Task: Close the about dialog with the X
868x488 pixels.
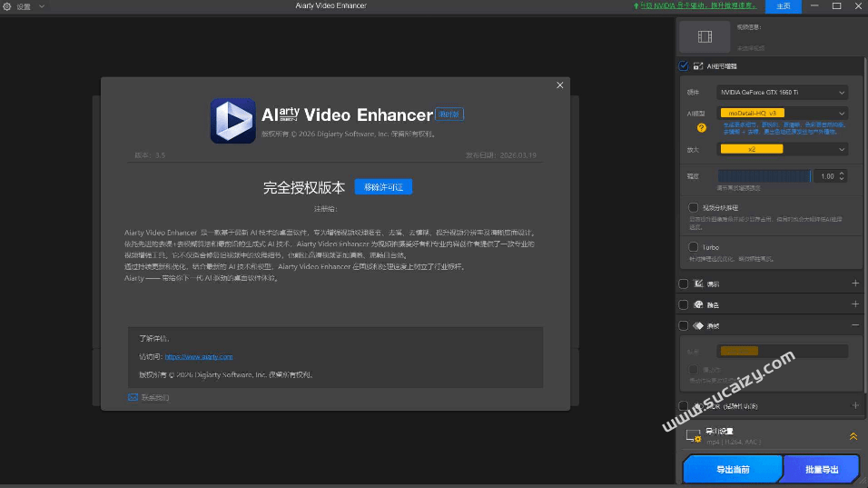Action: coord(559,85)
